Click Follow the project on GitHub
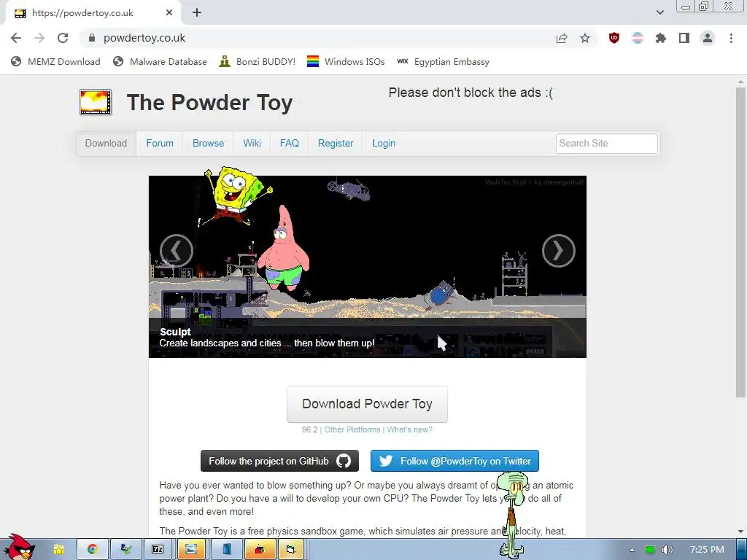 tap(279, 461)
